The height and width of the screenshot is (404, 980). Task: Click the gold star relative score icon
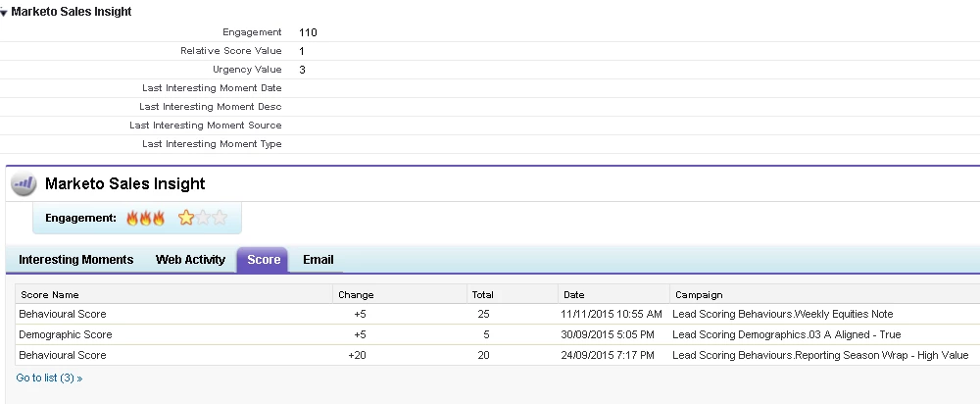pyautogui.click(x=185, y=218)
